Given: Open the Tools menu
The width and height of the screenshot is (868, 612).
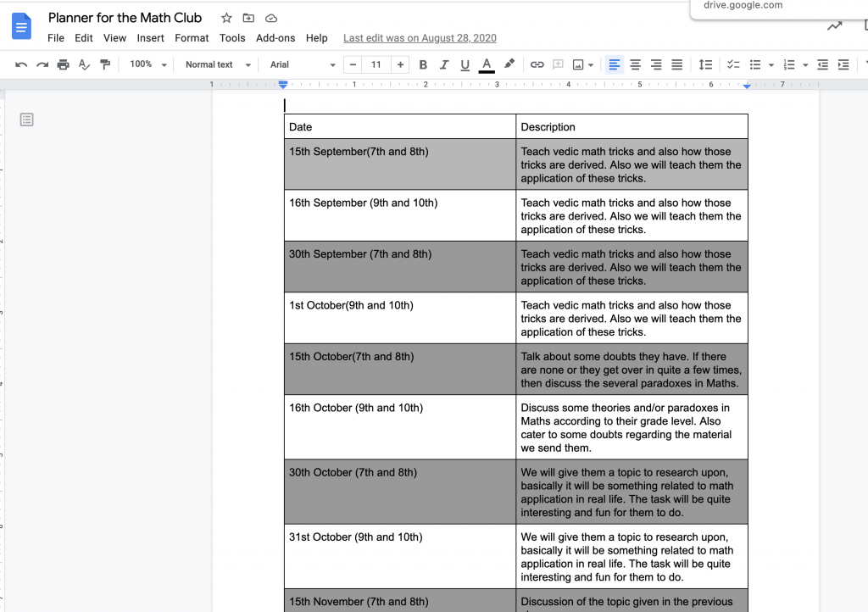Looking at the screenshot, I should (x=232, y=38).
